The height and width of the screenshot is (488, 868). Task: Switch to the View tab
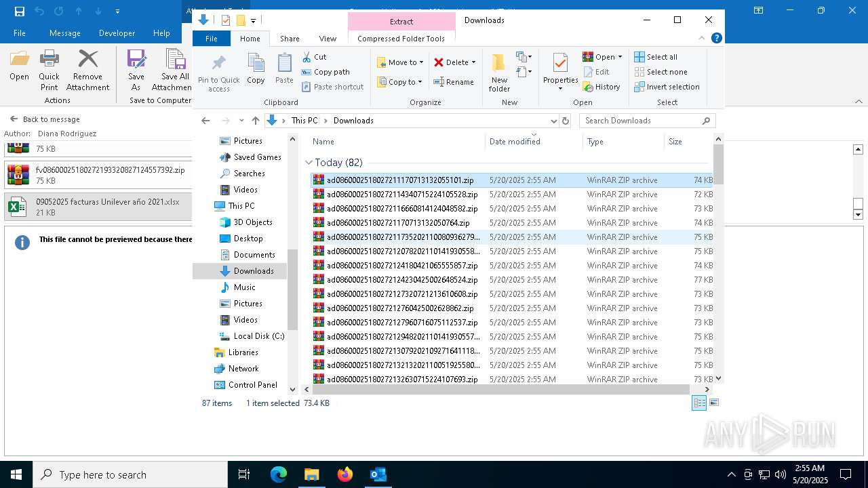pos(328,39)
